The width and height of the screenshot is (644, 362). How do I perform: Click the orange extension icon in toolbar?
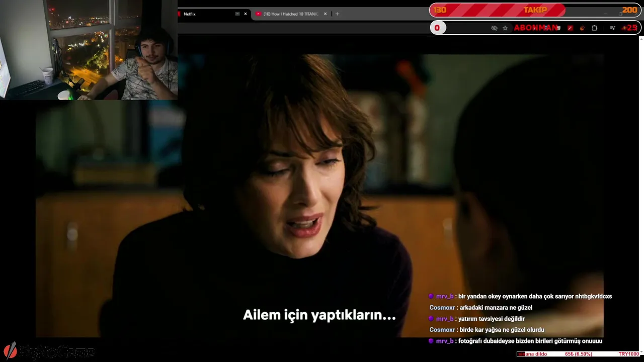click(x=582, y=28)
